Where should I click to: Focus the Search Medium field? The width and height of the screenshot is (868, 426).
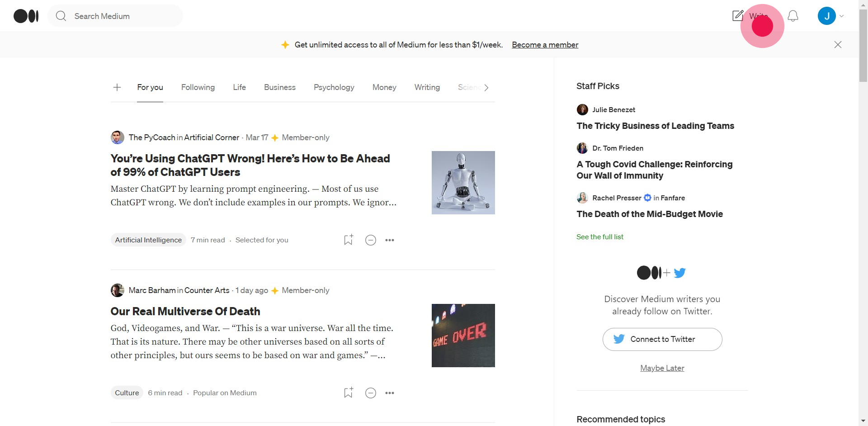pyautogui.click(x=122, y=16)
